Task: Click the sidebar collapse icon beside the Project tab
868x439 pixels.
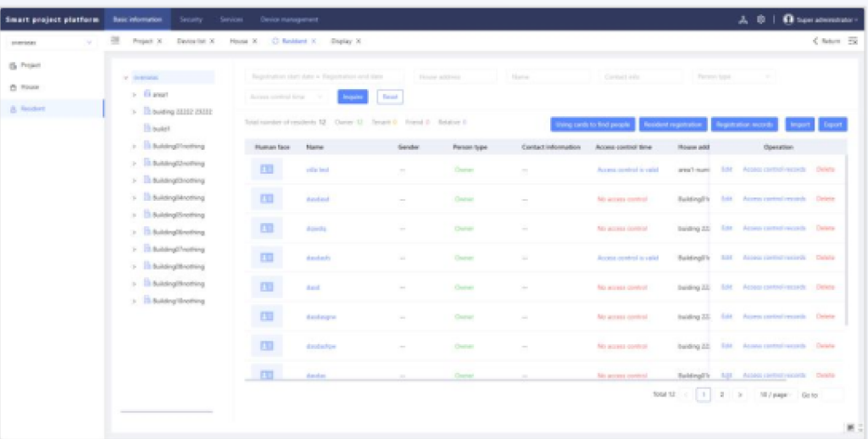Action: point(115,41)
